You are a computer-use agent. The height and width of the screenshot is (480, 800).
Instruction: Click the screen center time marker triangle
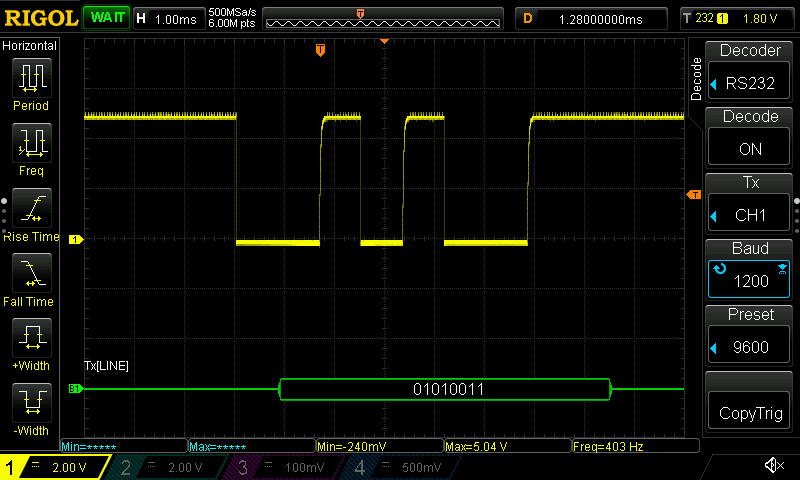point(384,41)
